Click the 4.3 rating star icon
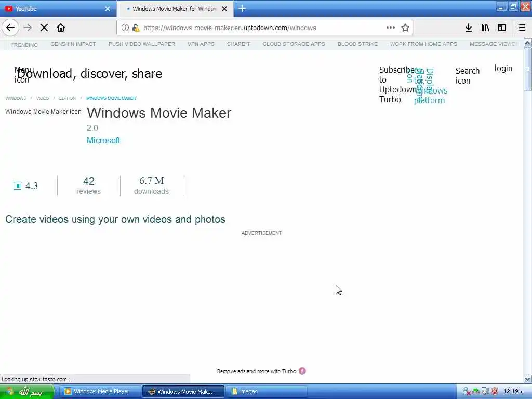 [x=17, y=185]
